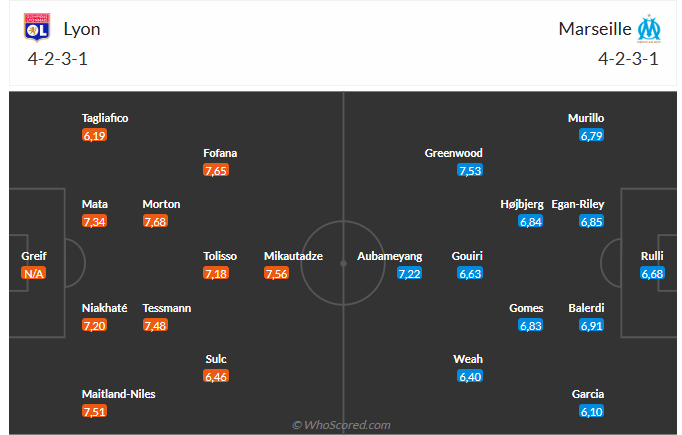The height and width of the screenshot is (435, 682).
Task: Select Garcia's 6,10 rating badge
Action: pyautogui.click(x=591, y=411)
